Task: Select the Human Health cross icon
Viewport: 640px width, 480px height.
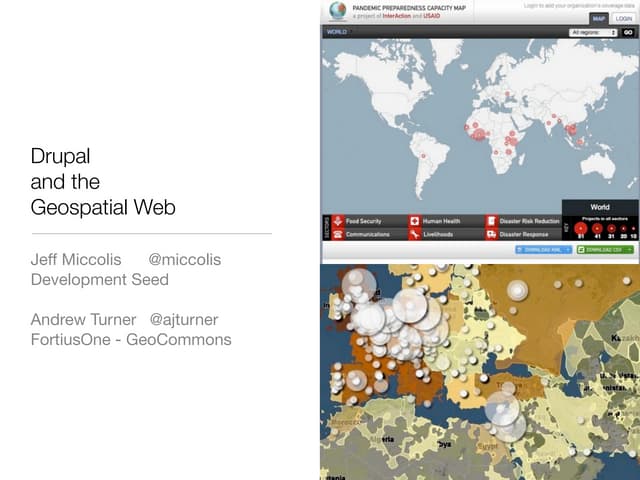Action: 414,221
